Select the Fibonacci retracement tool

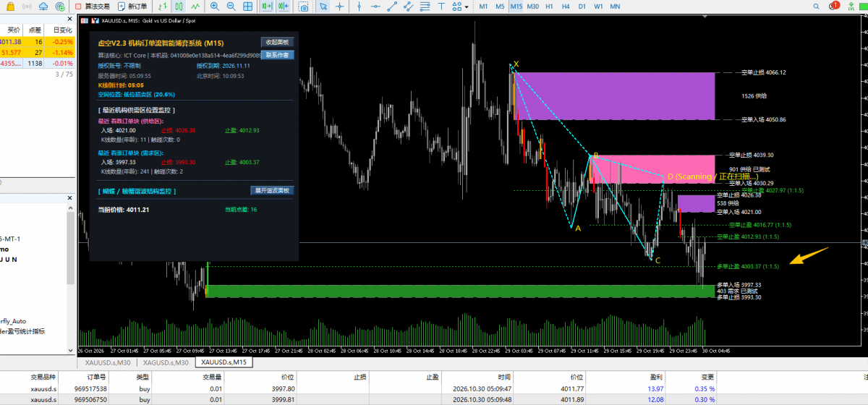[x=425, y=7]
